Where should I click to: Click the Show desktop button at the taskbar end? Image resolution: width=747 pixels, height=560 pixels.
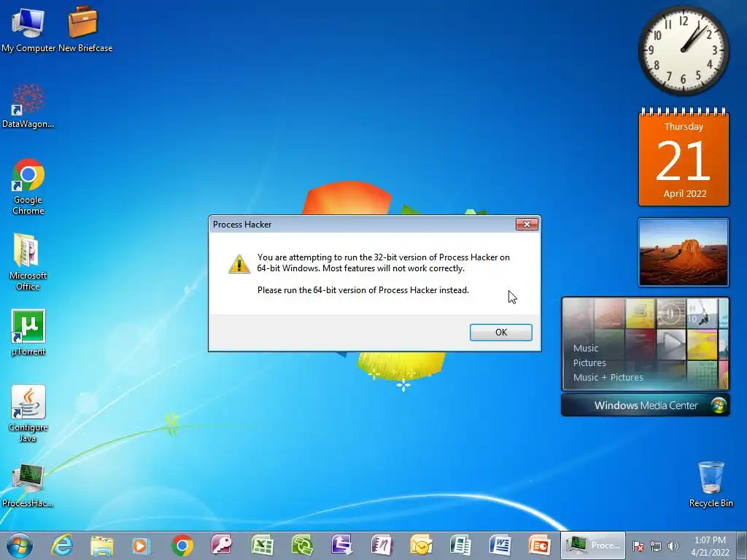742,546
